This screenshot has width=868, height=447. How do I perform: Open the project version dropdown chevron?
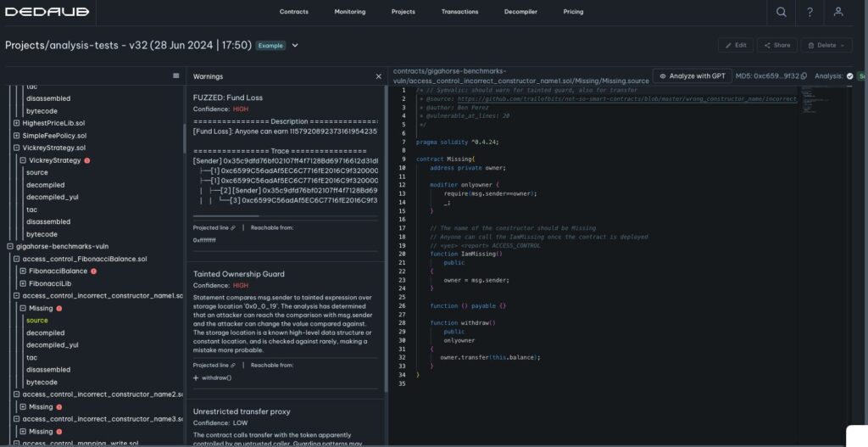pyautogui.click(x=295, y=45)
